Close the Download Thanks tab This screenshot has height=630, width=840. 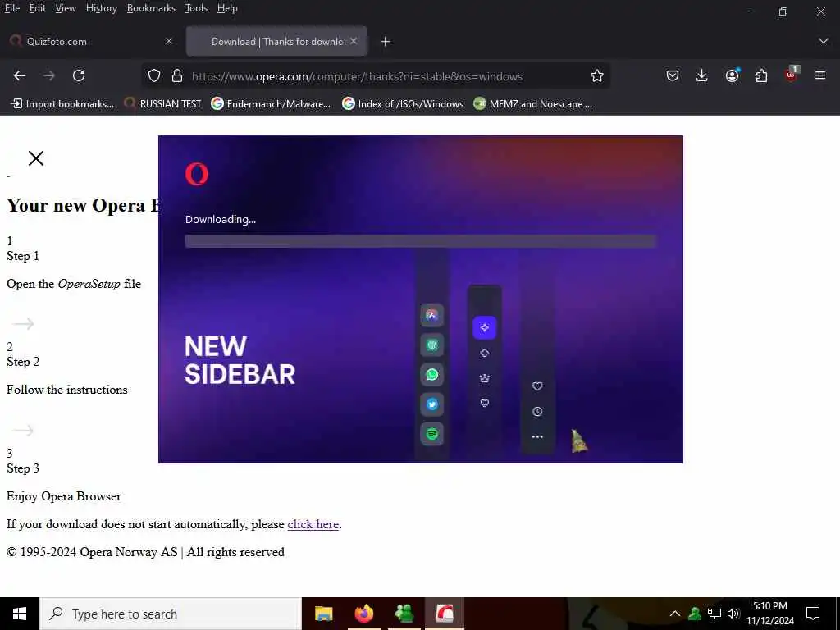point(354,41)
